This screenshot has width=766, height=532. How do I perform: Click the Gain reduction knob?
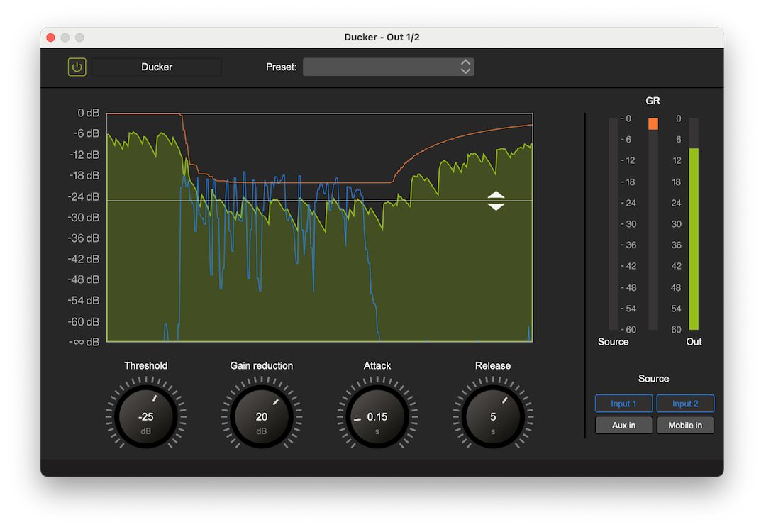(x=261, y=415)
